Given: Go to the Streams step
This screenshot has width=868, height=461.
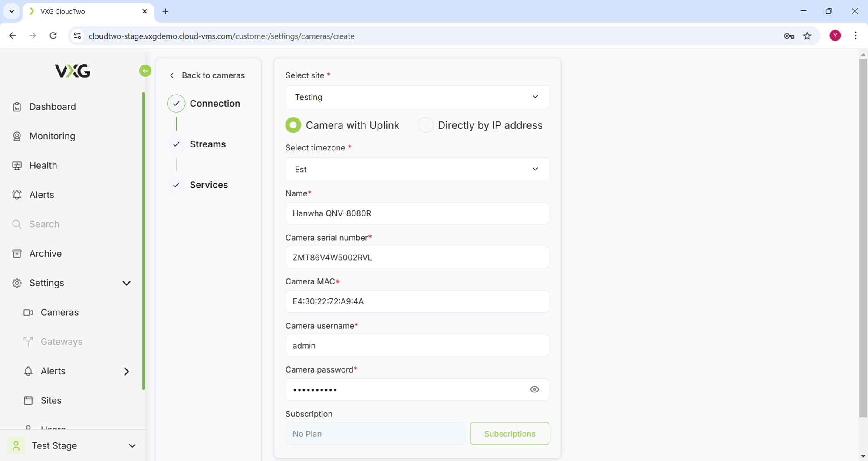Looking at the screenshot, I should [207, 144].
